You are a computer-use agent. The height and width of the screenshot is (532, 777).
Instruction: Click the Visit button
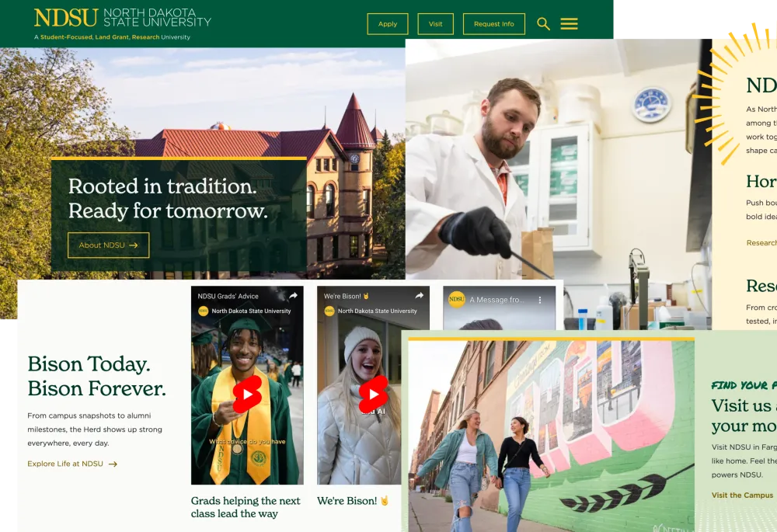pyautogui.click(x=436, y=24)
